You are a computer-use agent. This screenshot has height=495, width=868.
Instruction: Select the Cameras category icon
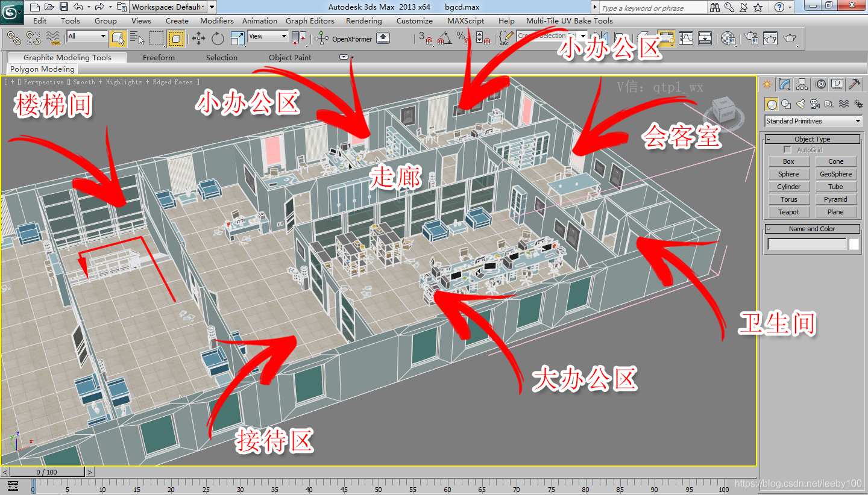pos(815,104)
